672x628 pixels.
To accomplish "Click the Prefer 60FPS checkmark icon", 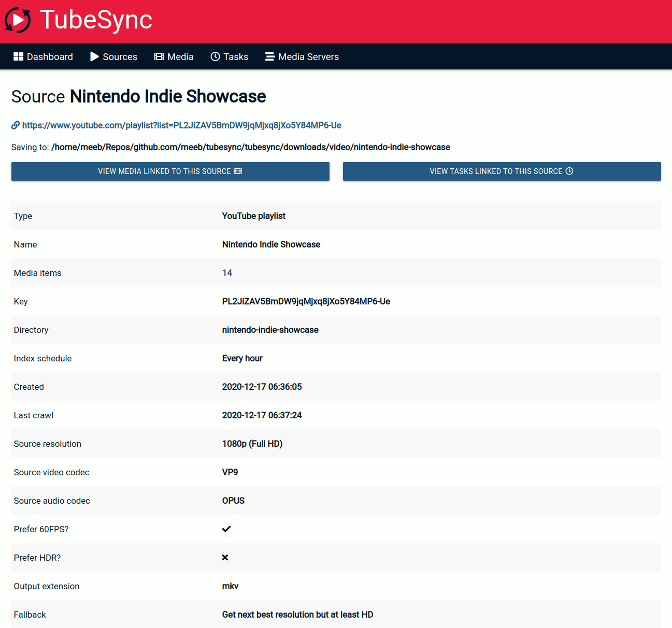I will tap(226, 529).
